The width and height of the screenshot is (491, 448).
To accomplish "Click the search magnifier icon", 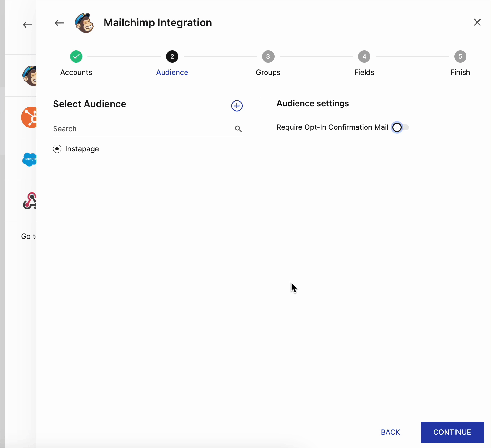I will [x=238, y=129].
